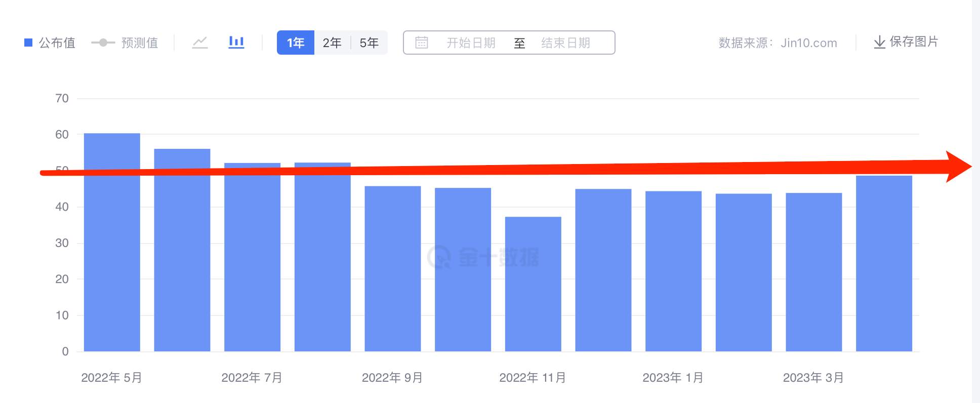Click the x-axis label 2023年 3月
The image size is (980, 403).
tap(813, 378)
